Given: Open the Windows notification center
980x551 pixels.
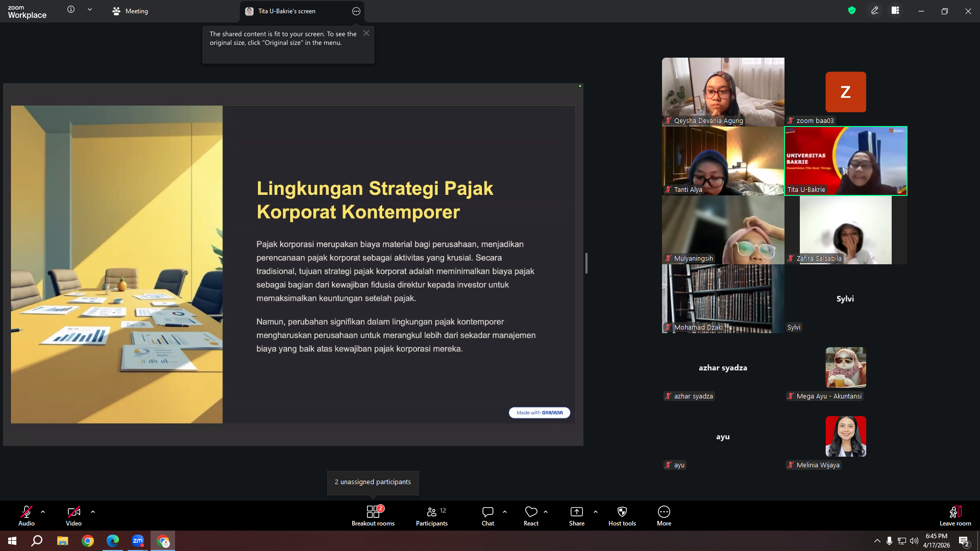Looking at the screenshot, I should coord(964,541).
